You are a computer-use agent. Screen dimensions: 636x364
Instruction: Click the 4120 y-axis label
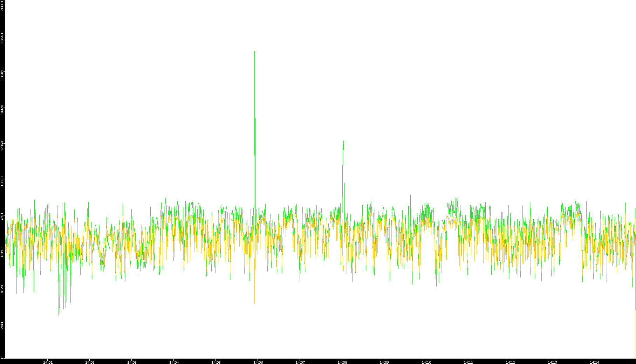[x=2, y=289]
